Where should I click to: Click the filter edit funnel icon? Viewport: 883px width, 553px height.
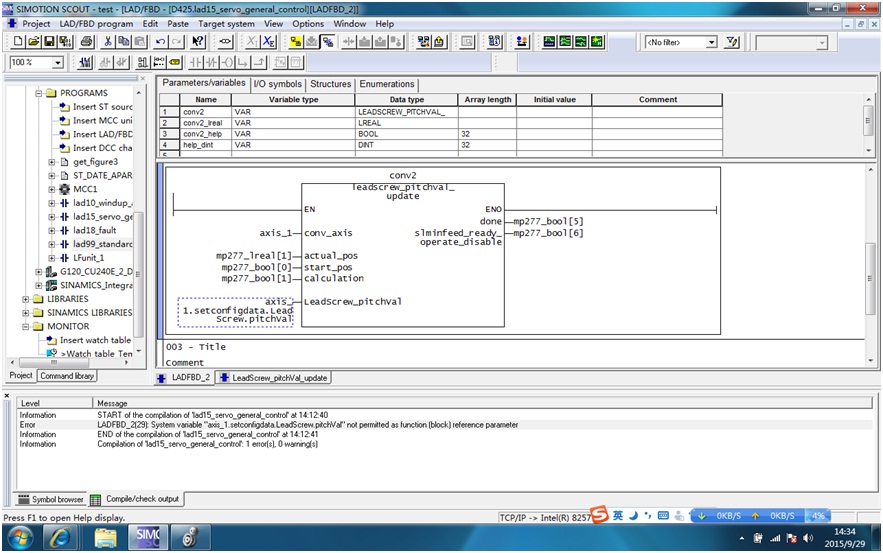tap(732, 42)
